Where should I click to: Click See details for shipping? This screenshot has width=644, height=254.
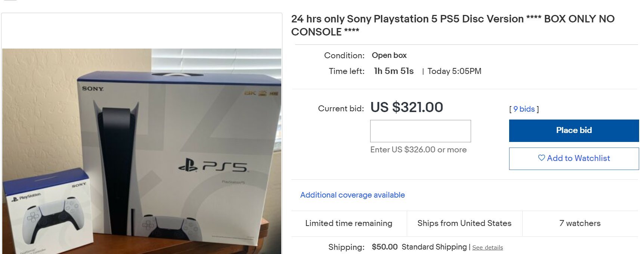tap(487, 248)
